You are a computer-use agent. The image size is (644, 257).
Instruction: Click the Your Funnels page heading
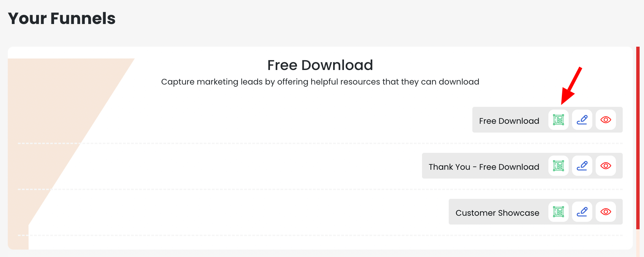point(61,18)
